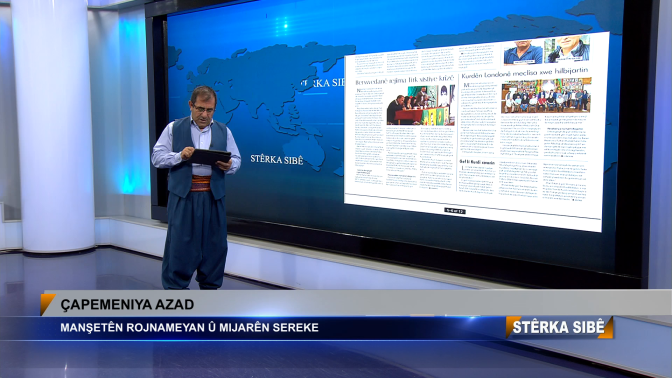This screenshot has width=672, height=378.
Task: Click the MANŞETÊN ROJNAMEYAN Û MIJARÊN SEREKE subtitle bar
Action: click(x=189, y=327)
